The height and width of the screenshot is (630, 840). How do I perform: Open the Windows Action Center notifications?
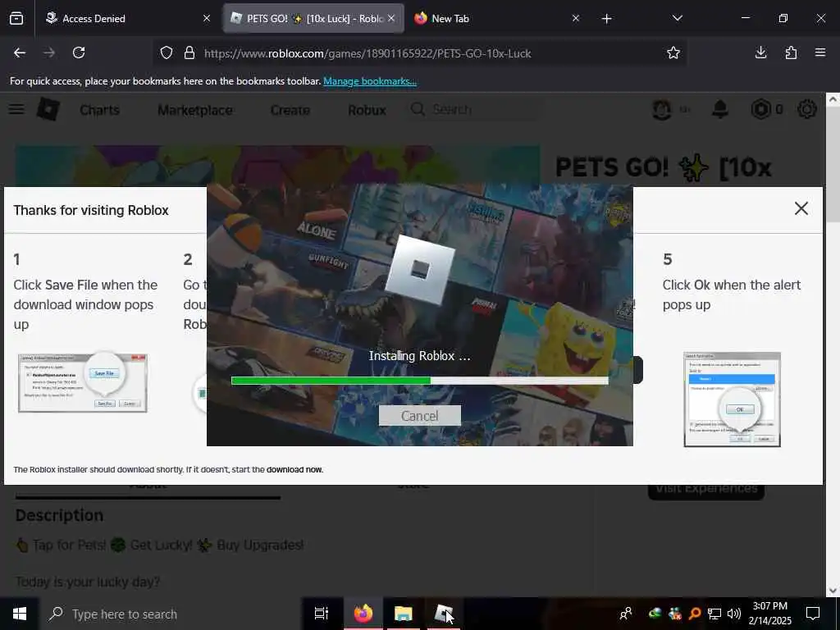(813, 614)
